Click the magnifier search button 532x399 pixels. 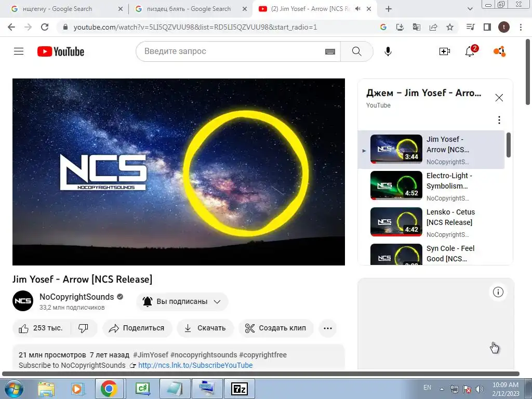[x=356, y=51]
